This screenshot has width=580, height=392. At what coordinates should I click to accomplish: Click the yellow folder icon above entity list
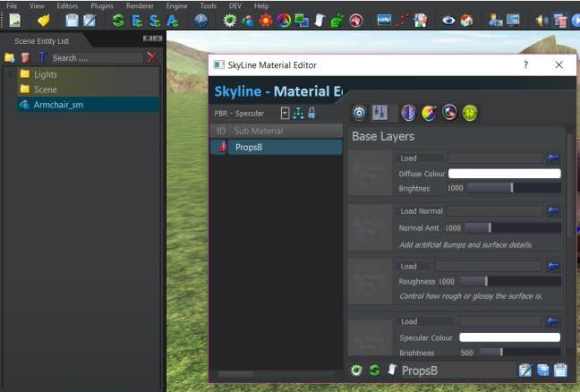click(10, 57)
